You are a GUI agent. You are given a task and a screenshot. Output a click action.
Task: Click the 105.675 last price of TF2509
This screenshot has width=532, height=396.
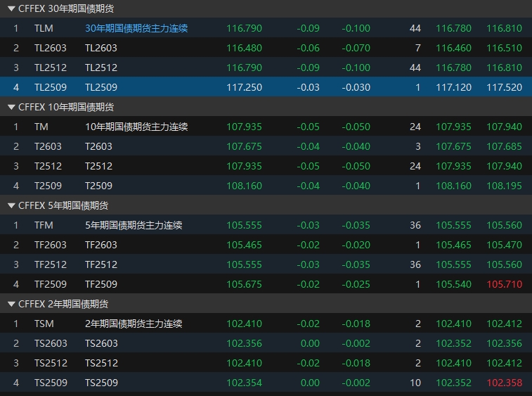(x=245, y=284)
